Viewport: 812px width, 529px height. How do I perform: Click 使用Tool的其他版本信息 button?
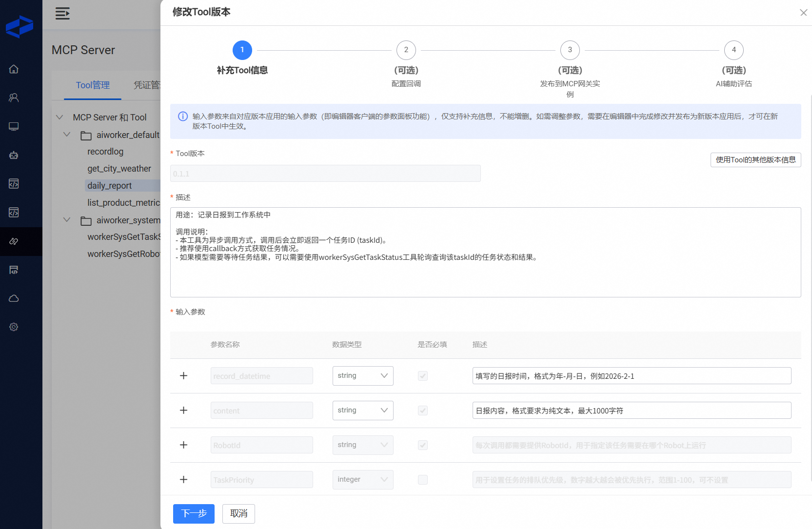pos(755,160)
